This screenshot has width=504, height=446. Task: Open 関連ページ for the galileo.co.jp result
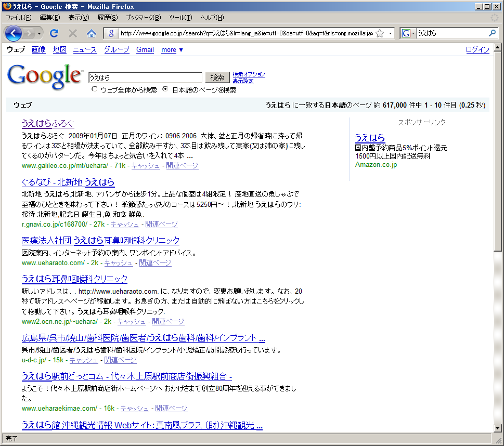(x=182, y=165)
